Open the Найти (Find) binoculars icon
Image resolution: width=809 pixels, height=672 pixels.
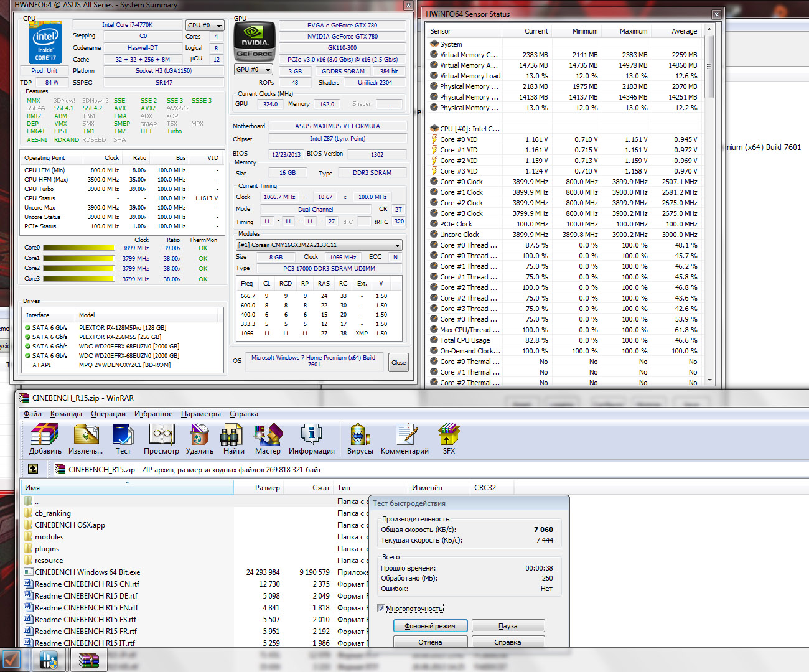tap(232, 434)
